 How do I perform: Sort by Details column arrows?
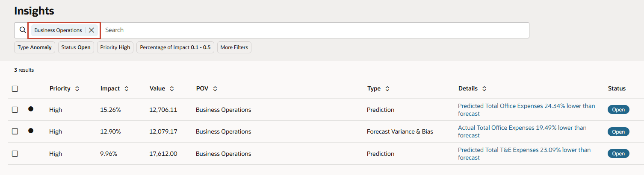(x=484, y=89)
